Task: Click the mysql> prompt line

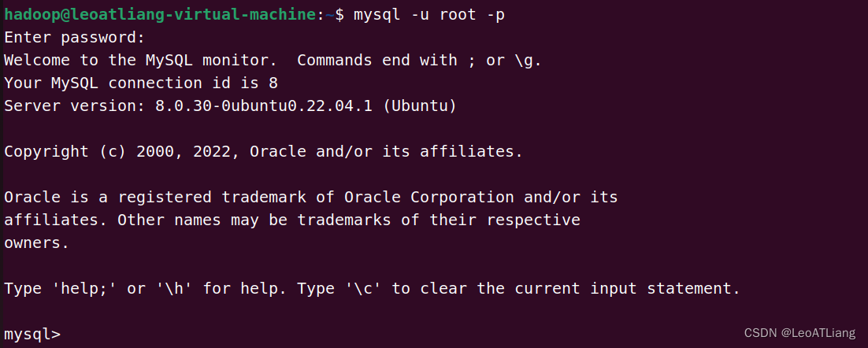Action: click(32, 334)
